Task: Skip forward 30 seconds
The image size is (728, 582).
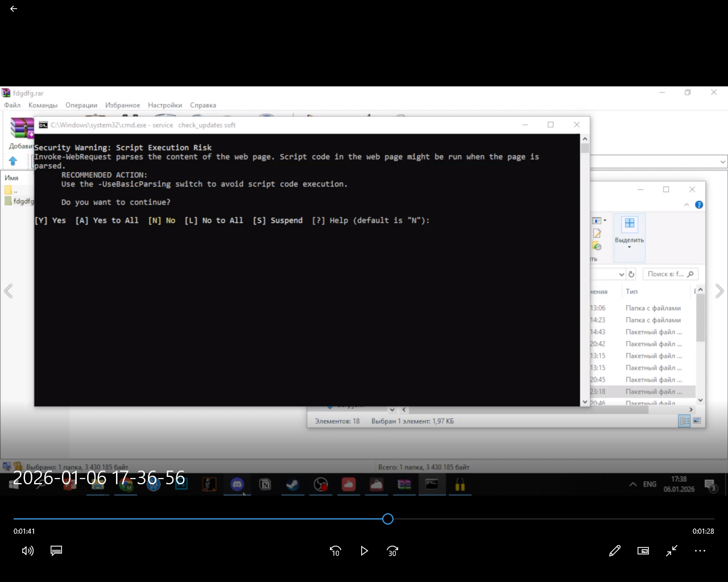Action: (392, 551)
